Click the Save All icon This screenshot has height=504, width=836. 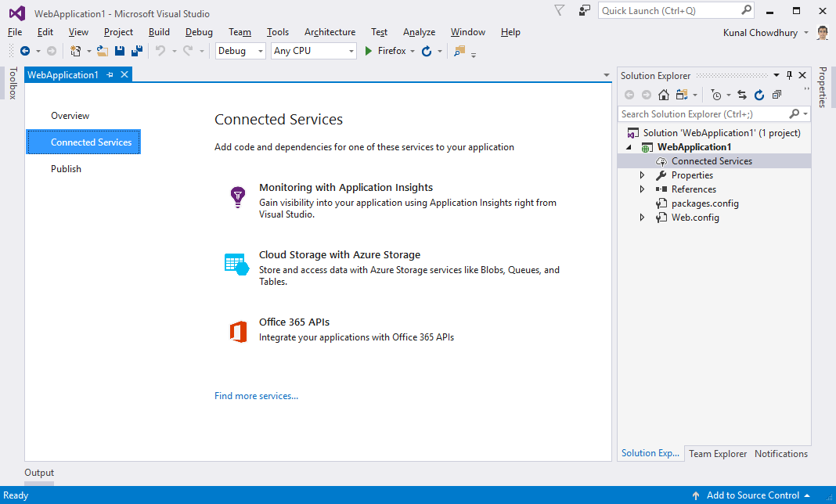coord(137,51)
